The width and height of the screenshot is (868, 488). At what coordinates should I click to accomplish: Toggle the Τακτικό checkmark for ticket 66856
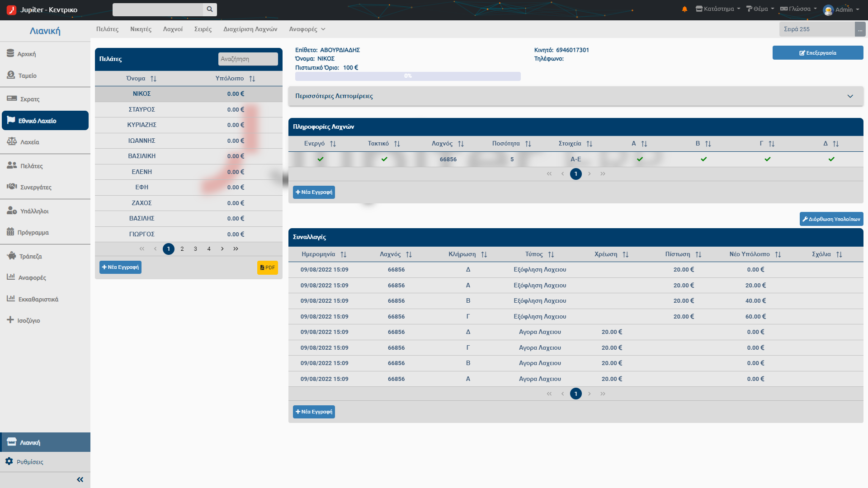click(384, 159)
